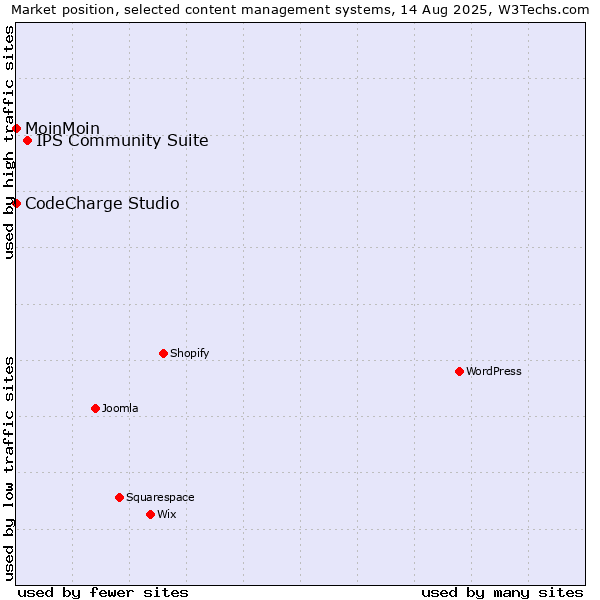Image resolution: width=600 pixels, height=600 pixels.
Task: Select the Shopify data point
Action: coord(163,353)
